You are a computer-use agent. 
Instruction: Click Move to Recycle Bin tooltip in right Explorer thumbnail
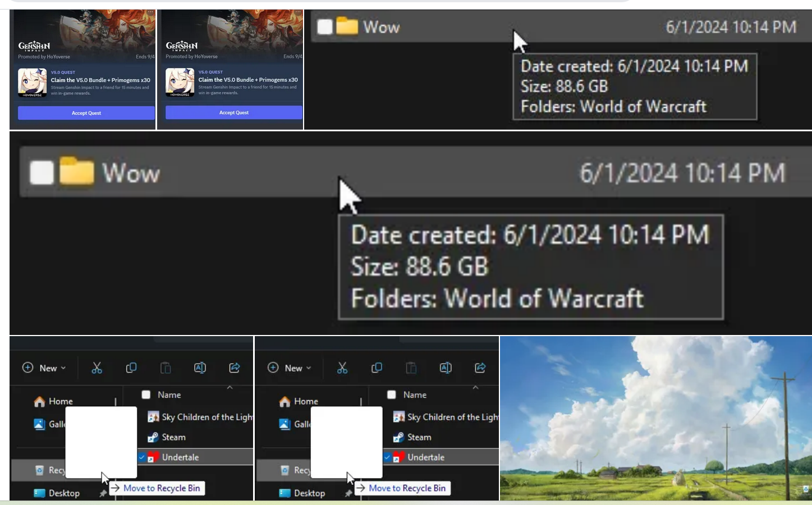[x=402, y=488]
